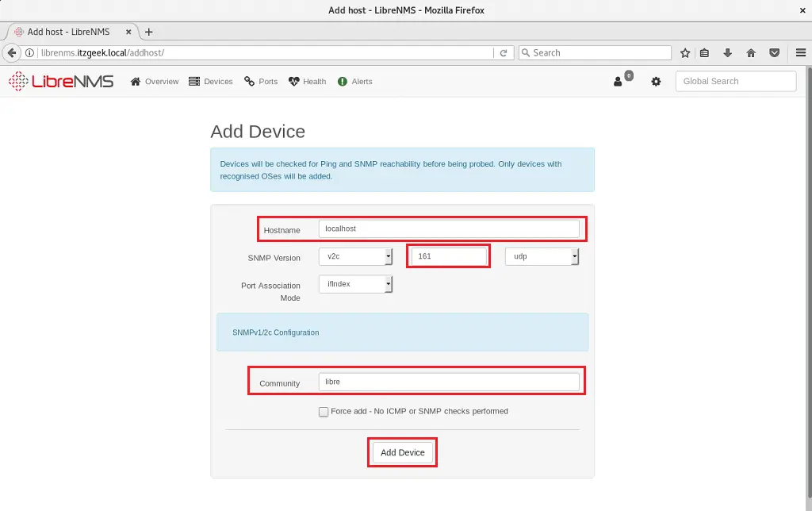Enable Force add checkbox
The image size is (812, 511).
pos(323,412)
